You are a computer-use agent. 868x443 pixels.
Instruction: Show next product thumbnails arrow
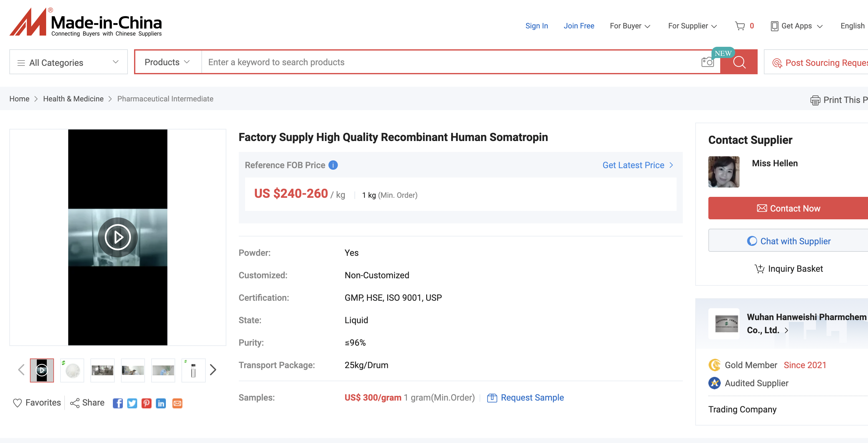tap(213, 370)
